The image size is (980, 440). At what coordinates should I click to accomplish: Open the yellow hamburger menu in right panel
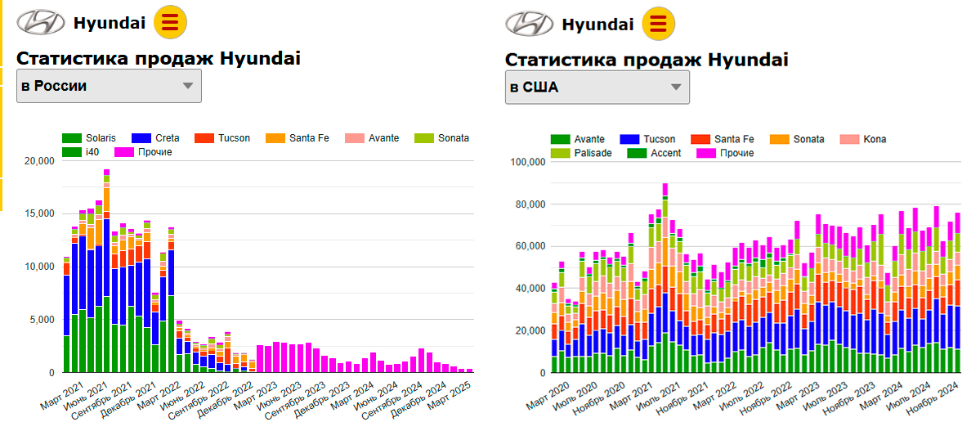[x=659, y=24]
